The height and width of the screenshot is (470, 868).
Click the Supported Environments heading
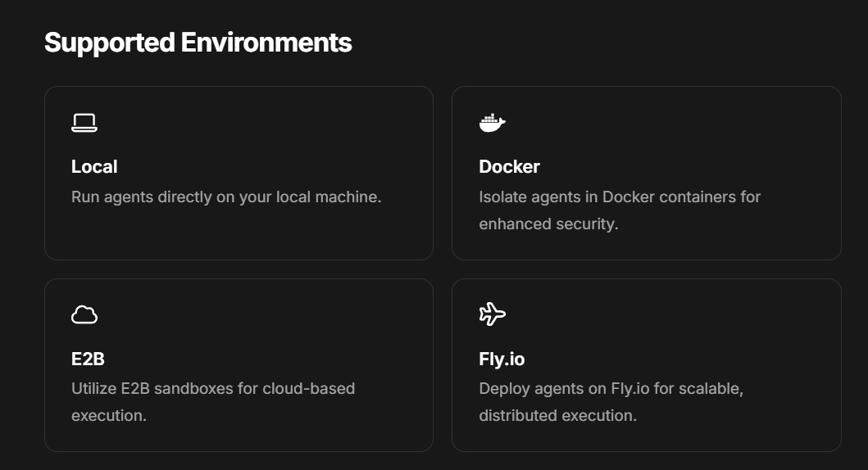[x=198, y=43]
